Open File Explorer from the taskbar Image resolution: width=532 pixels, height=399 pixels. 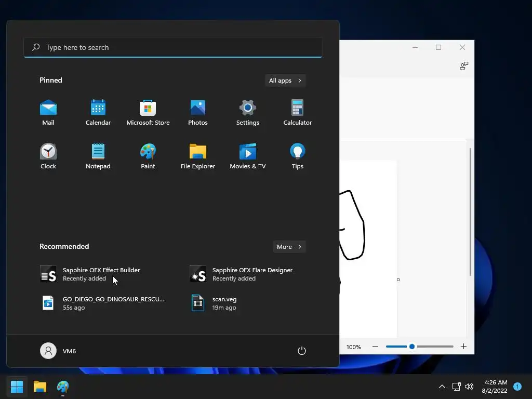[40, 387]
